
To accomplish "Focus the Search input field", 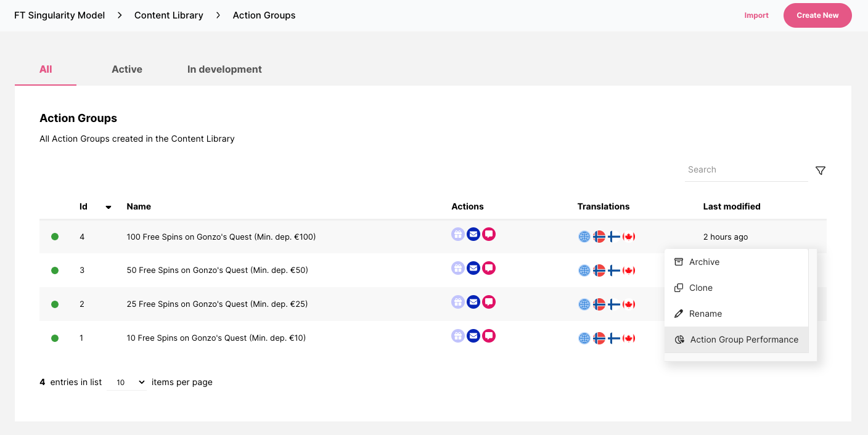I will point(746,169).
